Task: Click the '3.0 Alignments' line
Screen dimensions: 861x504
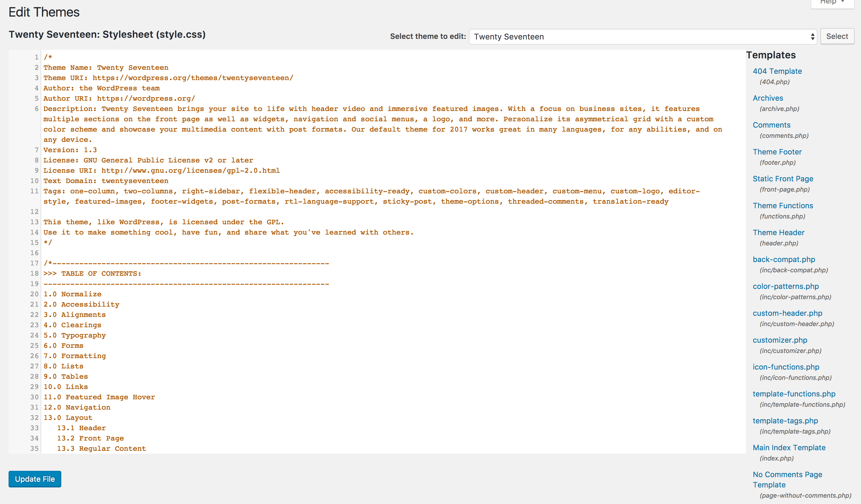Action: (74, 314)
